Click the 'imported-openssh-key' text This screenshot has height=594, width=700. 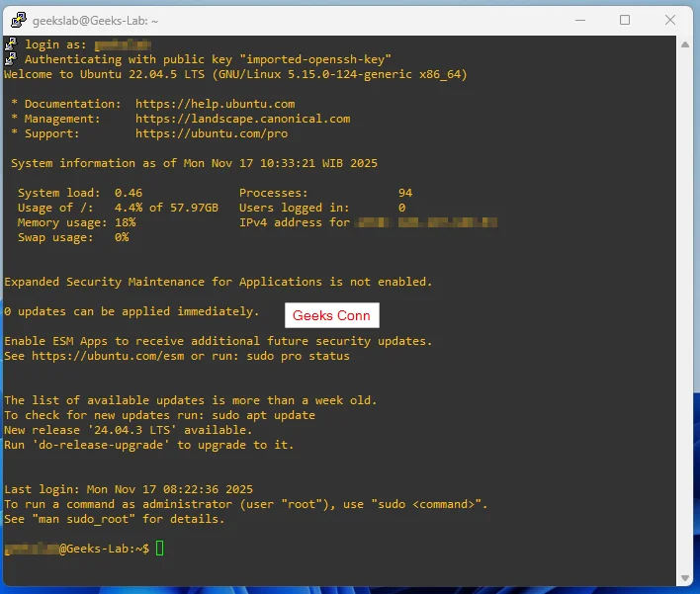click(x=315, y=59)
